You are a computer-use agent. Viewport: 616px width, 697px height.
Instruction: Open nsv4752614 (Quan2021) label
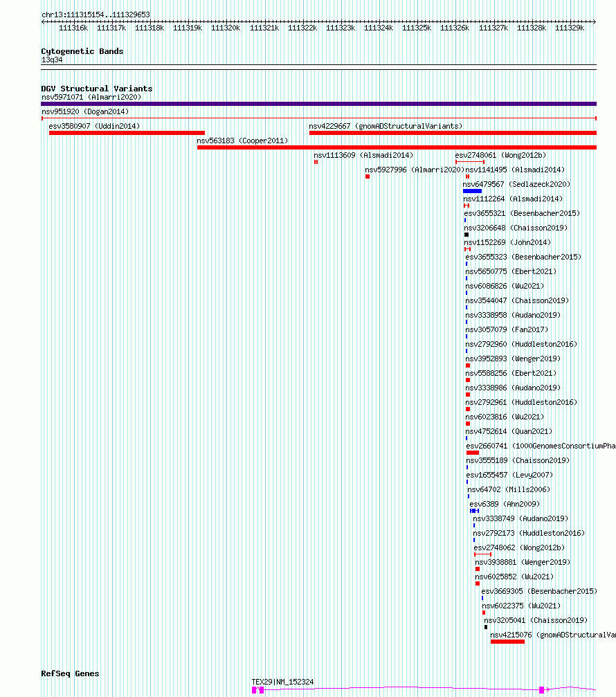coord(509,432)
